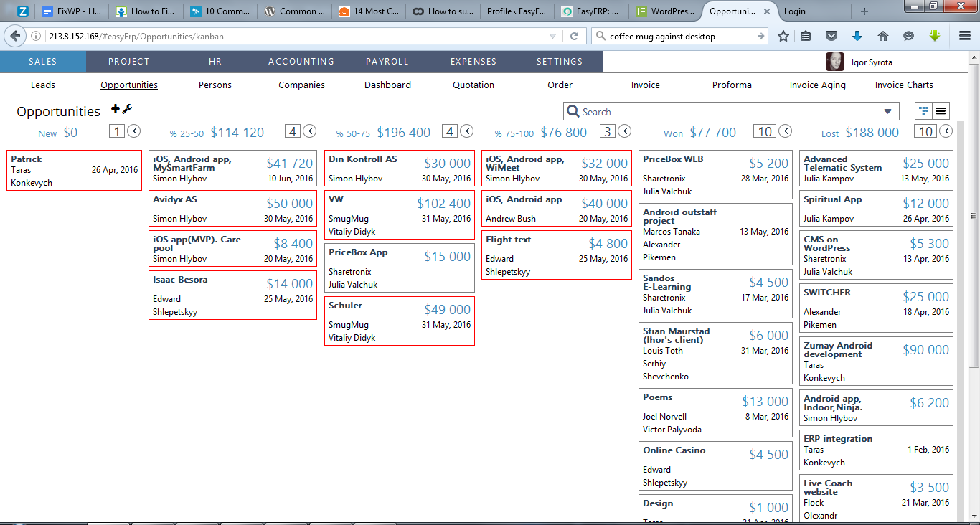Open the ACCOUNTING module tab
This screenshot has width=980, height=525.
tap(301, 62)
